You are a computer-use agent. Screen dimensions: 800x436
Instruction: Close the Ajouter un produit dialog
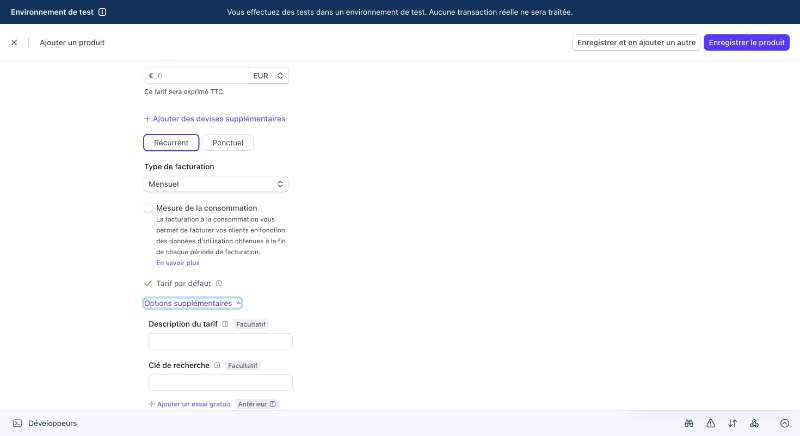pos(14,43)
